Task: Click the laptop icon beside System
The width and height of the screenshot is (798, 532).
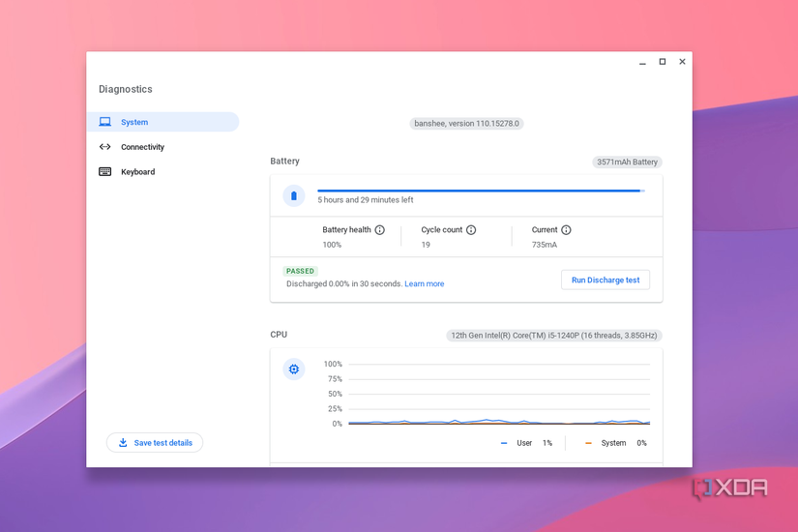Action: (104, 122)
